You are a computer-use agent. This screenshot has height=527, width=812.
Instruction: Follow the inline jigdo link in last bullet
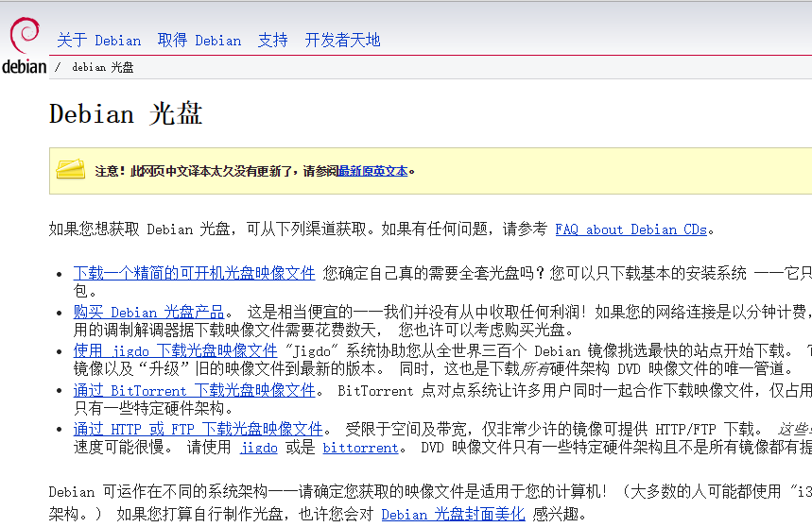coord(258,448)
